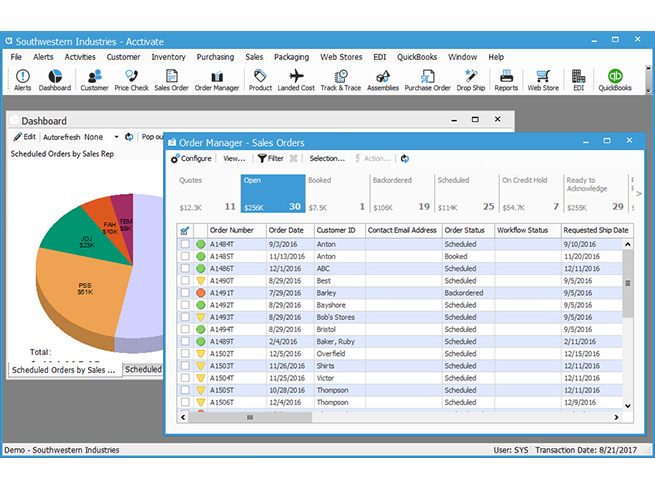Open Selection... menu in Order Manager
655x490 pixels.
[327, 159]
